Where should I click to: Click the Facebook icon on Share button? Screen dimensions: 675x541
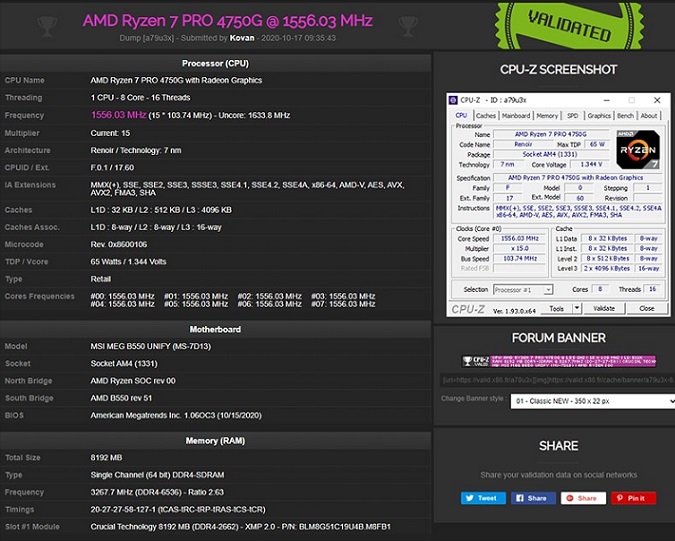coord(520,498)
